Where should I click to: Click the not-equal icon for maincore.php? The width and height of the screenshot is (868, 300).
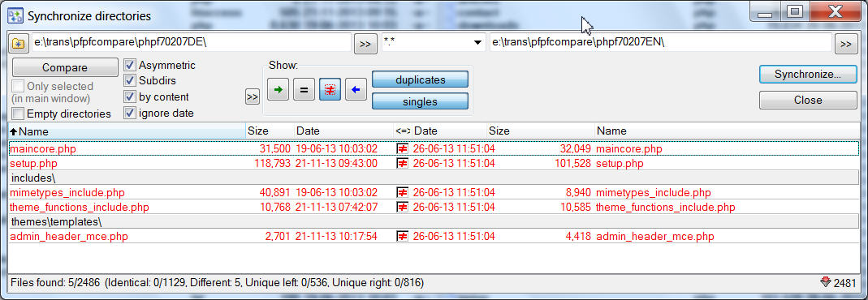pos(403,148)
